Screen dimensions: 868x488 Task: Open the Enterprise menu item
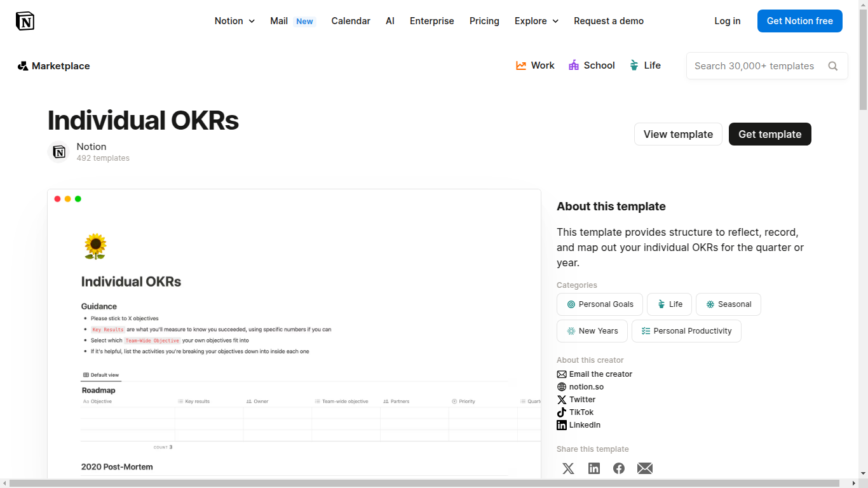pos(432,21)
